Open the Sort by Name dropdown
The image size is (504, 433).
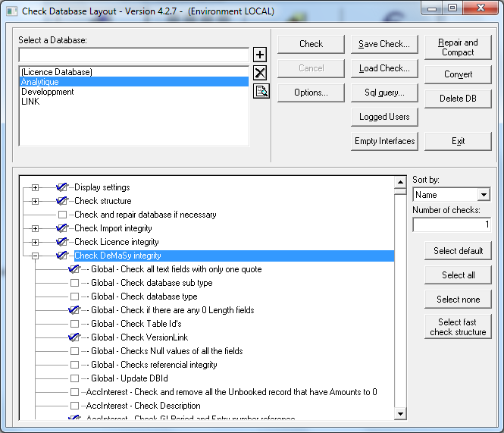484,195
